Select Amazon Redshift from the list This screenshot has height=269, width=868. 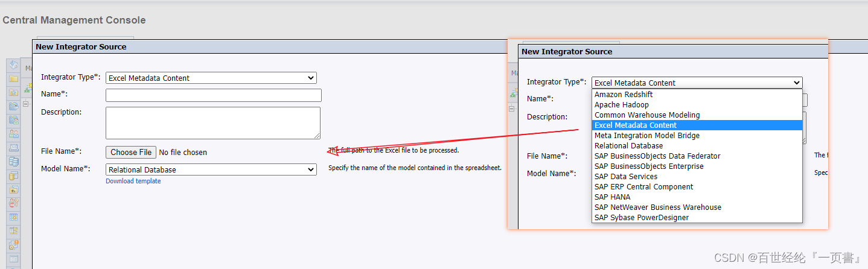click(697, 95)
